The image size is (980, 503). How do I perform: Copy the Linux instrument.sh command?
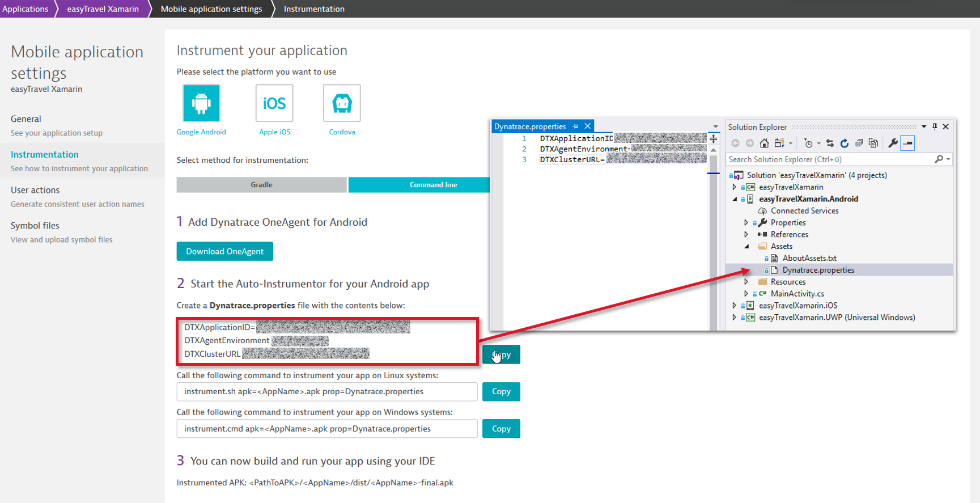click(x=501, y=392)
